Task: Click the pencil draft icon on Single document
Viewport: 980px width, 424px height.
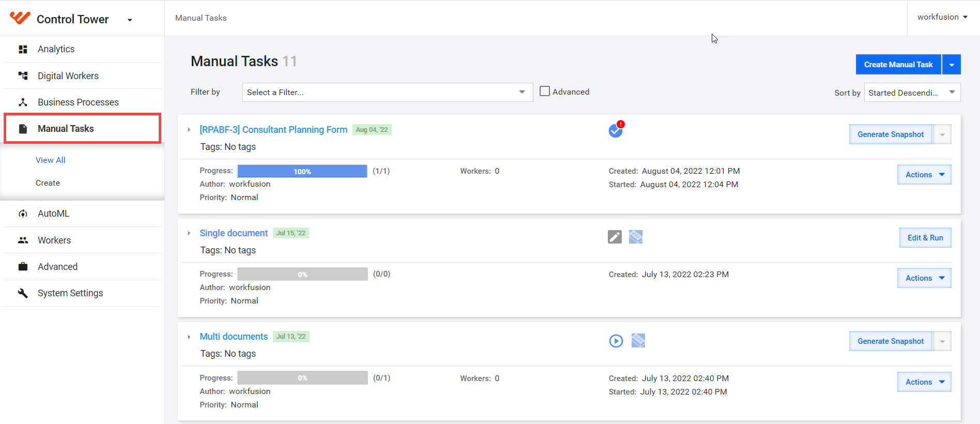Action: [615, 237]
